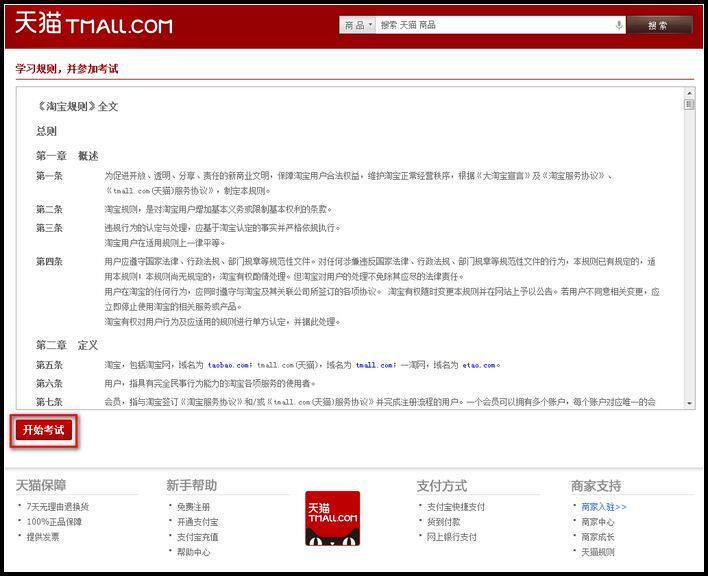Click the 第四条 article label
The width and height of the screenshot is (708, 576).
pos(49,261)
